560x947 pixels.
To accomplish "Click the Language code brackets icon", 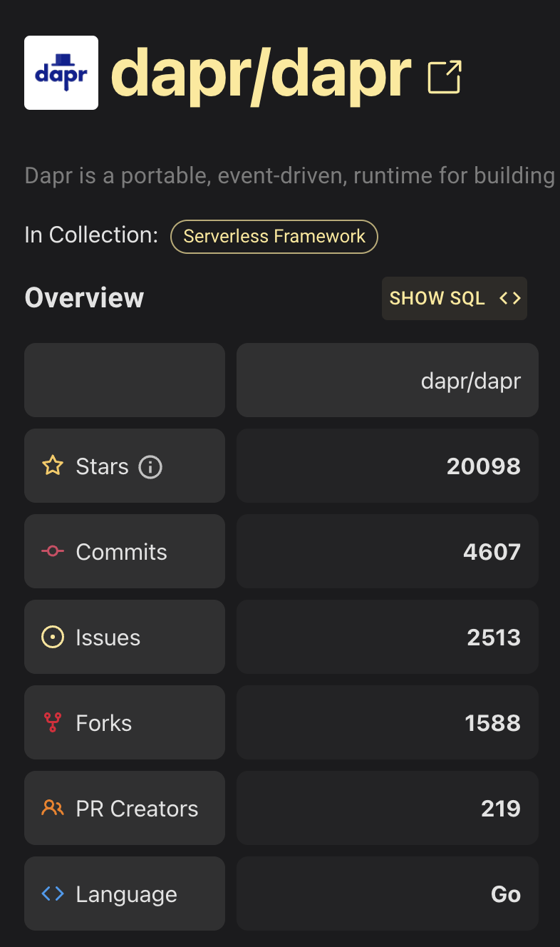I will [x=53, y=894].
